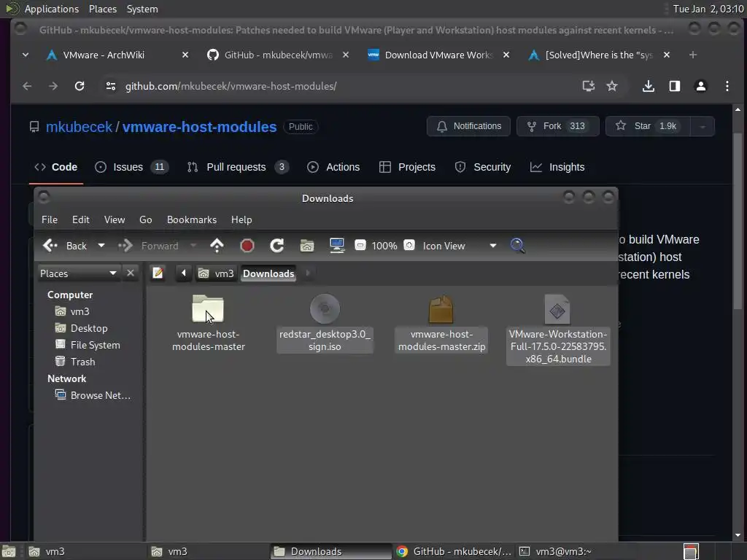Open Star lists dropdown arrow

703,126
